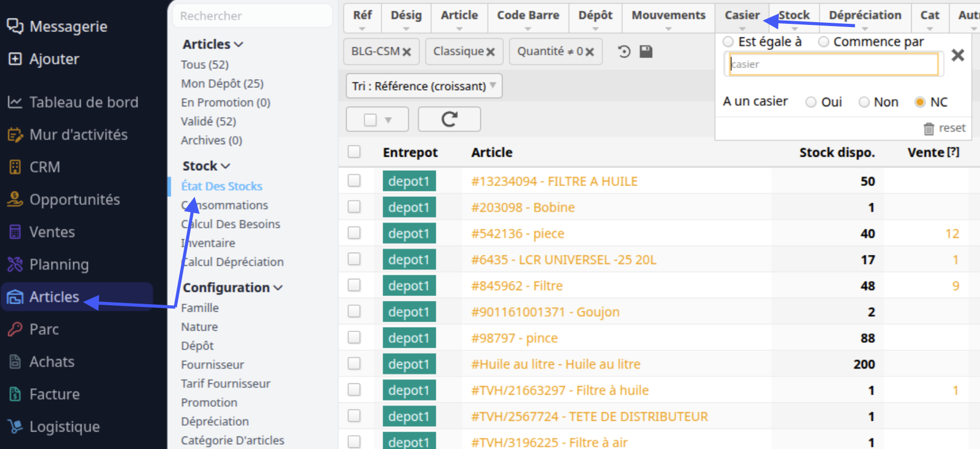The width and height of the screenshot is (980, 449).
Task: Click the reset filters history icon
Action: pyautogui.click(x=624, y=52)
